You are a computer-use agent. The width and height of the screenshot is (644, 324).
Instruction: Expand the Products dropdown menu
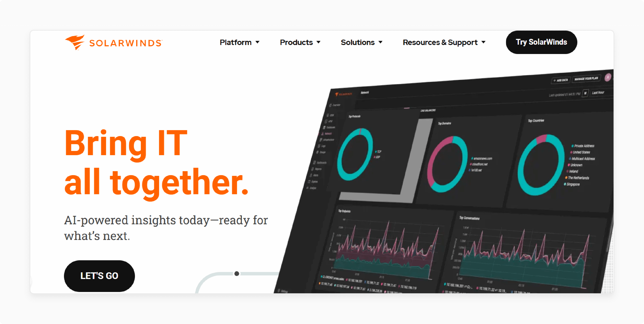pyautogui.click(x=299, y=42)
